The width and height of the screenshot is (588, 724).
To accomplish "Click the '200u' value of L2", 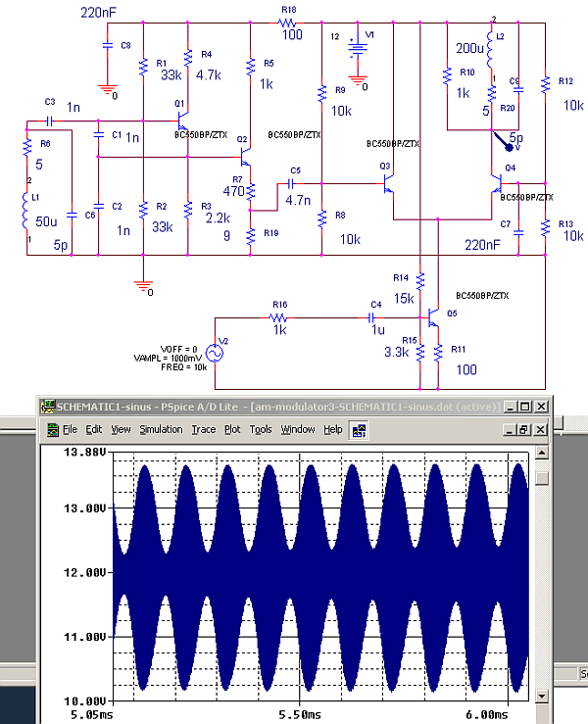I will (x=469, y=48).
